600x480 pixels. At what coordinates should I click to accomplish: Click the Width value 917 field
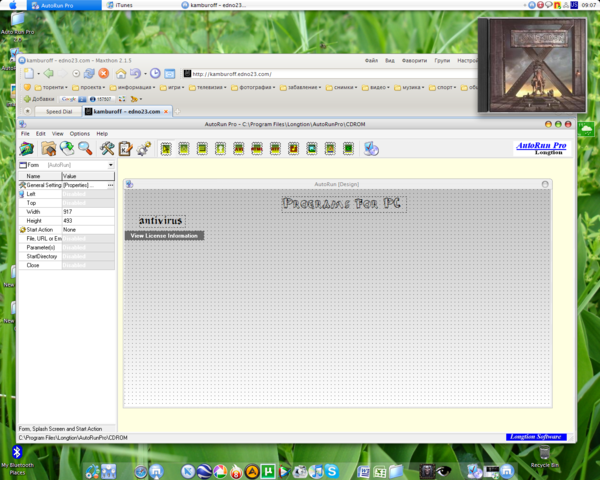[x=88, y=212]
